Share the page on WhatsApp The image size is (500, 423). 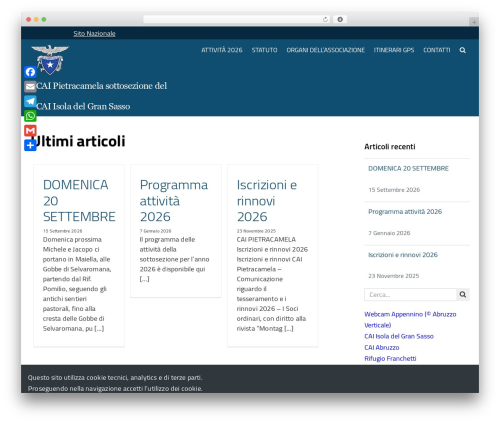point(30,116)
